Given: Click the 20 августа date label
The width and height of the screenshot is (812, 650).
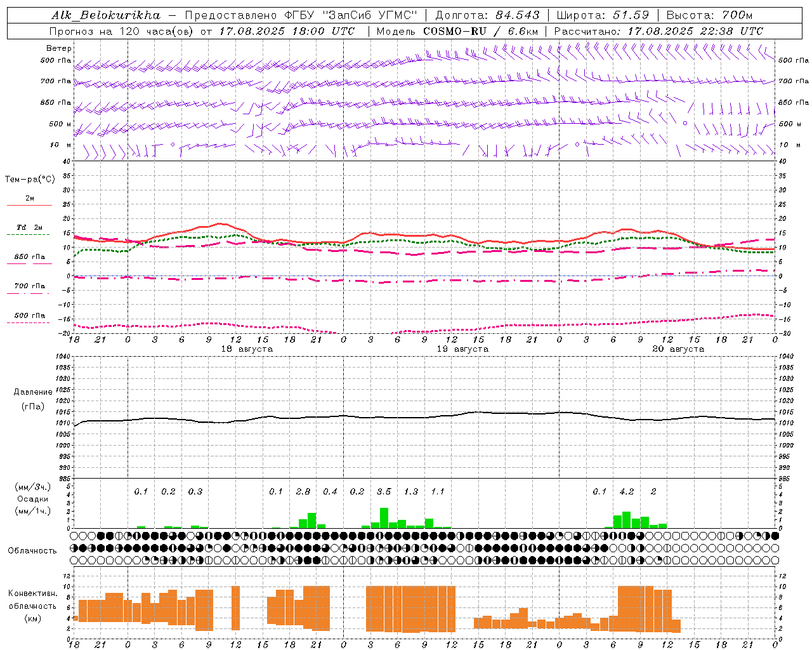Looking at the screenshot, I should tap(678, 349).
